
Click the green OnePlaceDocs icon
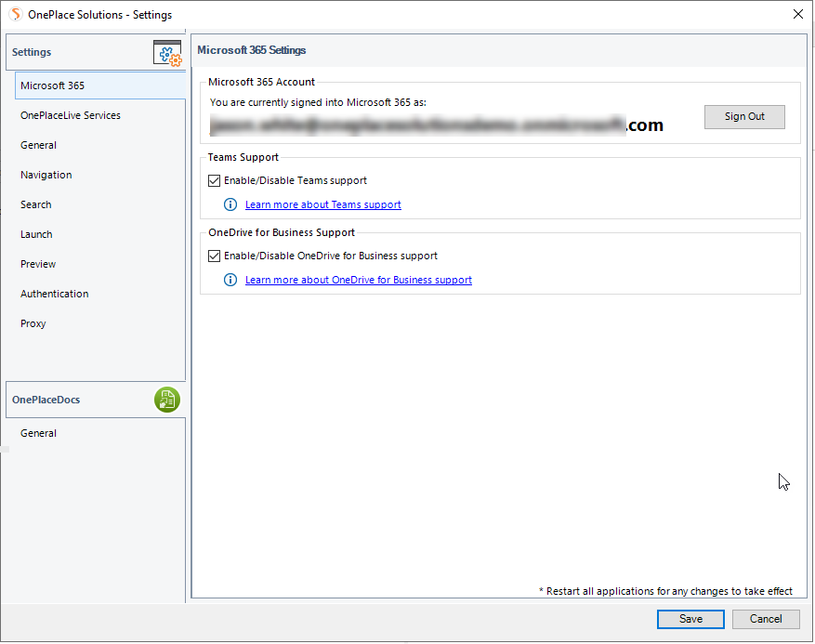tap(167, 400)
